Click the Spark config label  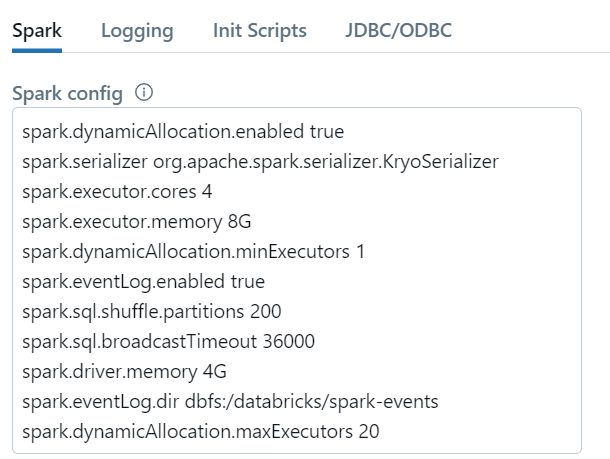click(x=67, y=94)
